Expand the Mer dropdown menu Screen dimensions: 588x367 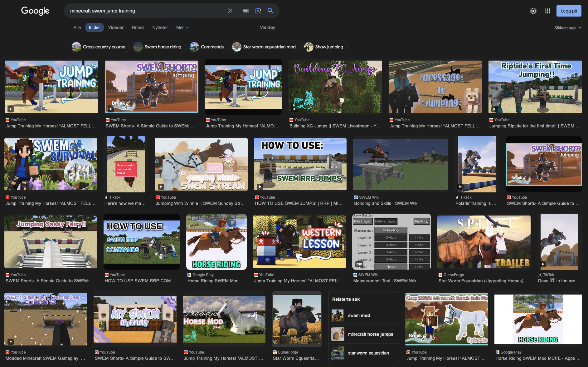182,27
